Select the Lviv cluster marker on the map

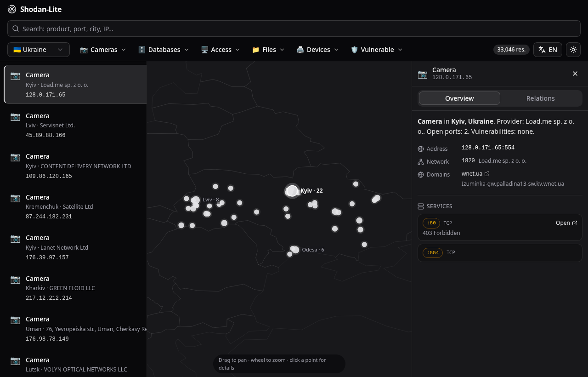click(196, 200)
